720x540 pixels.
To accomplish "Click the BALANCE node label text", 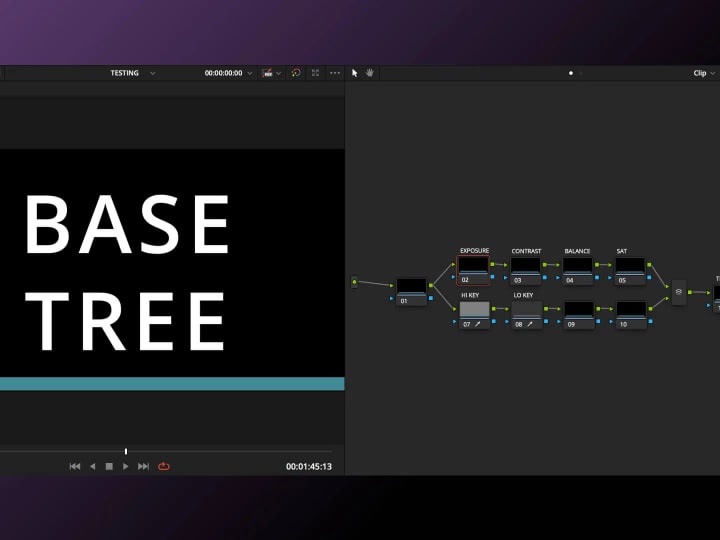I will (x=577, y=251).
